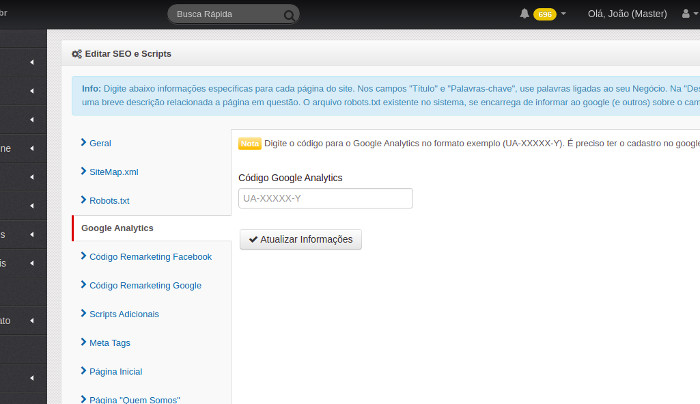Open notifications bell icon

(x=525, y=14)
